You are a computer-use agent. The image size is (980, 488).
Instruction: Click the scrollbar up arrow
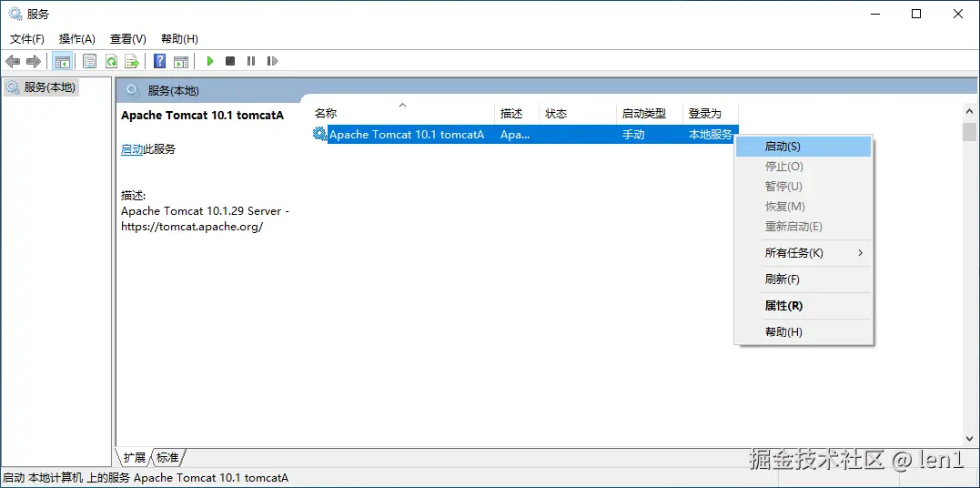pos(969,111)
